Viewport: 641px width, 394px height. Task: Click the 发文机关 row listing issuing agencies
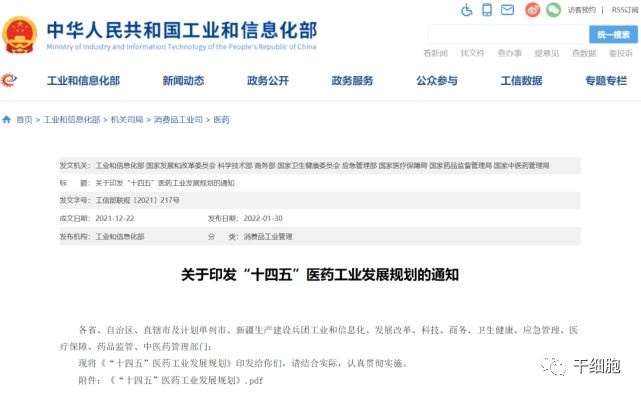(320, 166)
